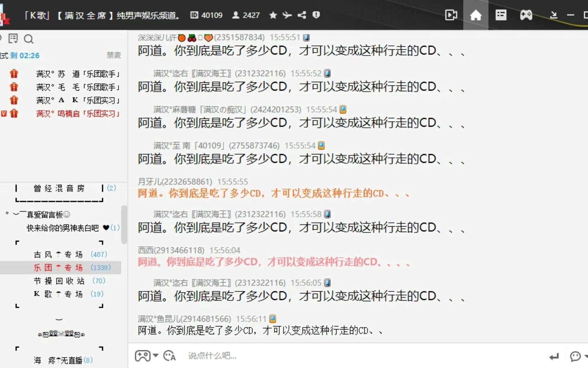Click the cherry emoji in 深深深儿许's name
The width and height of the screenshot is (588, 368).
[192, 37]
